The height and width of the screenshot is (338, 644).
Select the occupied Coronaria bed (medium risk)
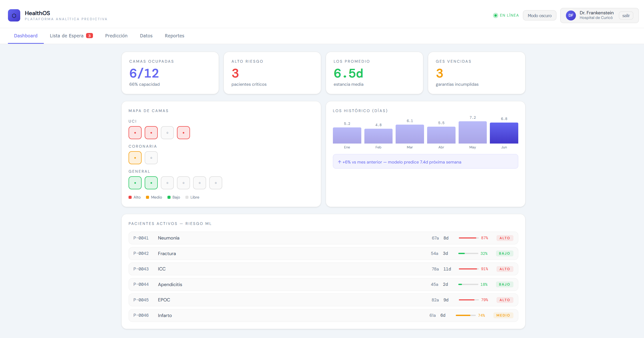(135, 158)
